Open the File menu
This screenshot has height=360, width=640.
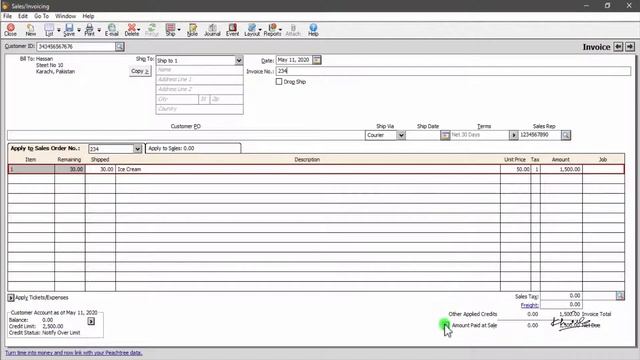(7, 16)
